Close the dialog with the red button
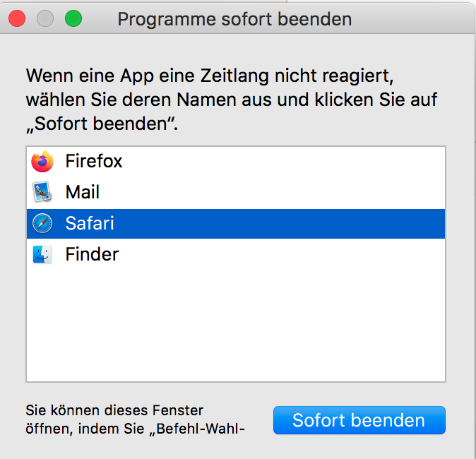This screenshot has width=476, height=459. (x=17, y=19)
